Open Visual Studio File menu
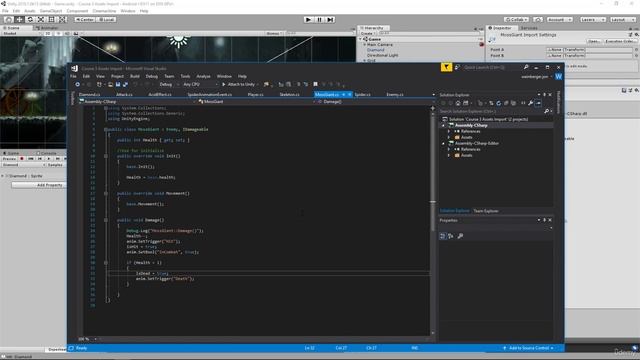This screenshot has width=640, height=360. click(x=73, y=76)
